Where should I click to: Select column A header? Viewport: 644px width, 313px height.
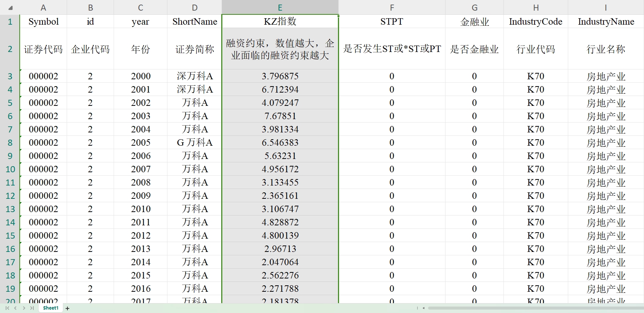coord(43,8)
